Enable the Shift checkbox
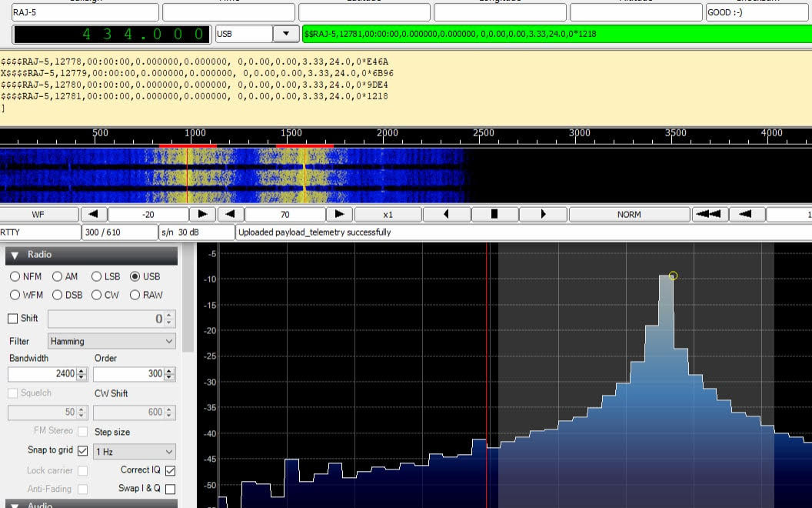The width and height of the screenshot is (812, 508). pos(13,319)
